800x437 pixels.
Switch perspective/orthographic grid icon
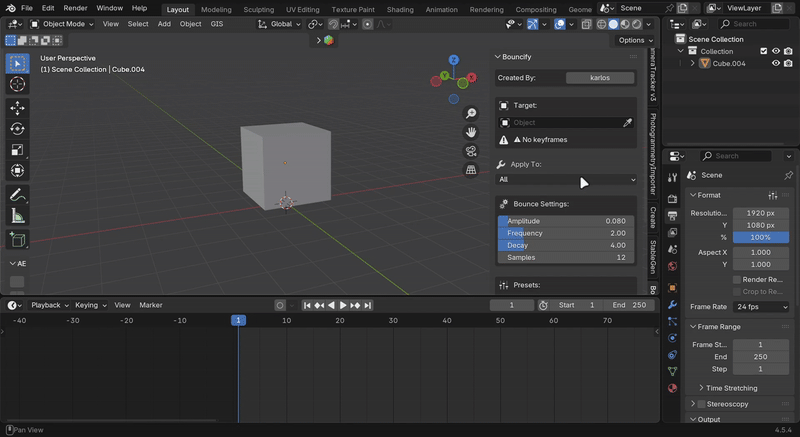[471, 170]
